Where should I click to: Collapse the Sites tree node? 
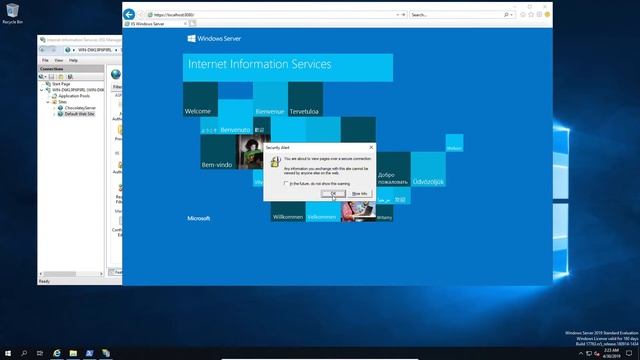pos(48,102)
